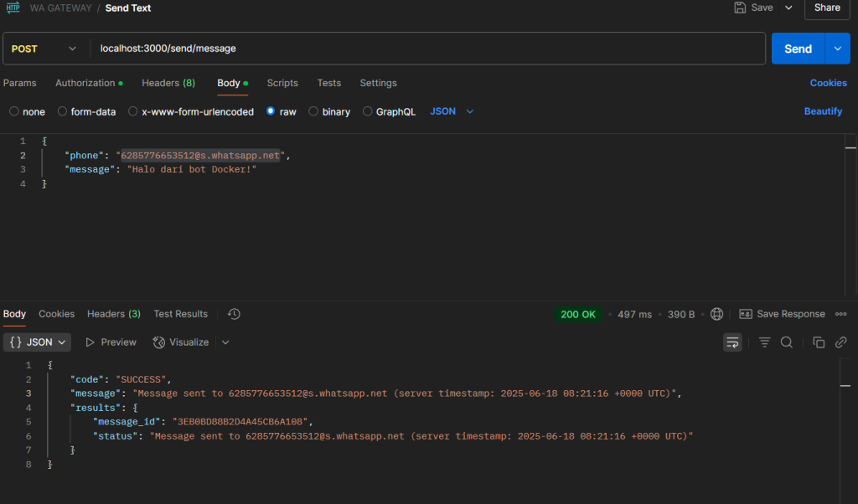The height and width of the screenshot is (504, 858).
Task: Click the Beautify link
Action: [823, 111]
